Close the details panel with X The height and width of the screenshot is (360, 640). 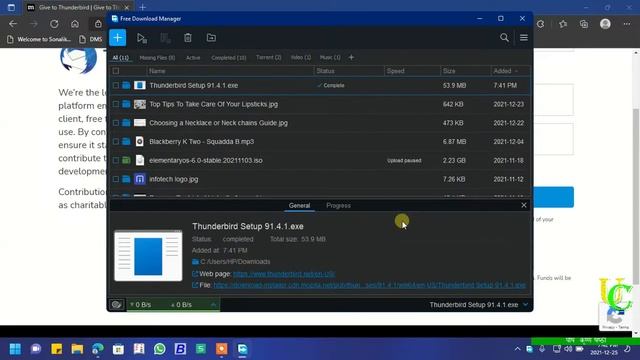pos(524,205)
